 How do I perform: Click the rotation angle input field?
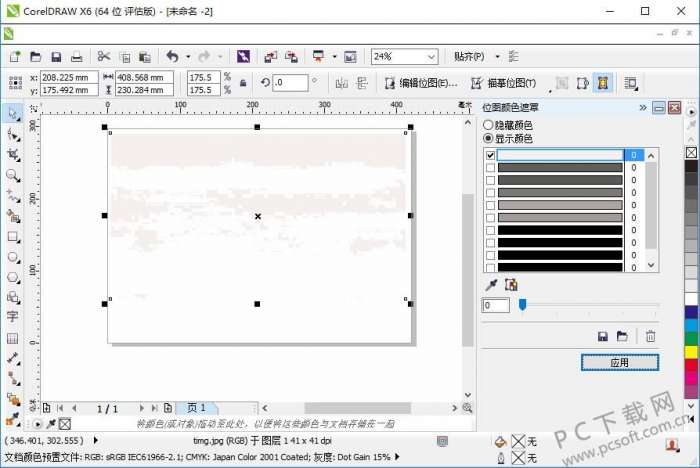[x=290, y=83]
